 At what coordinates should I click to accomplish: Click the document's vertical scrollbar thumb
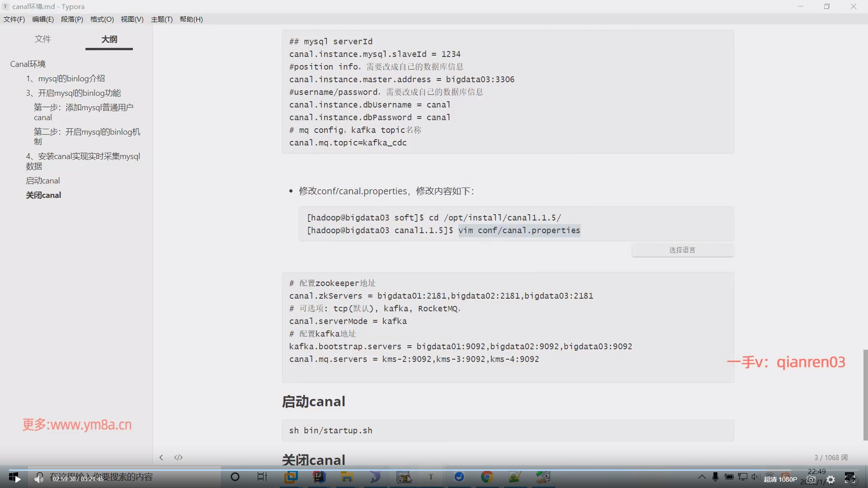[865, 394]
